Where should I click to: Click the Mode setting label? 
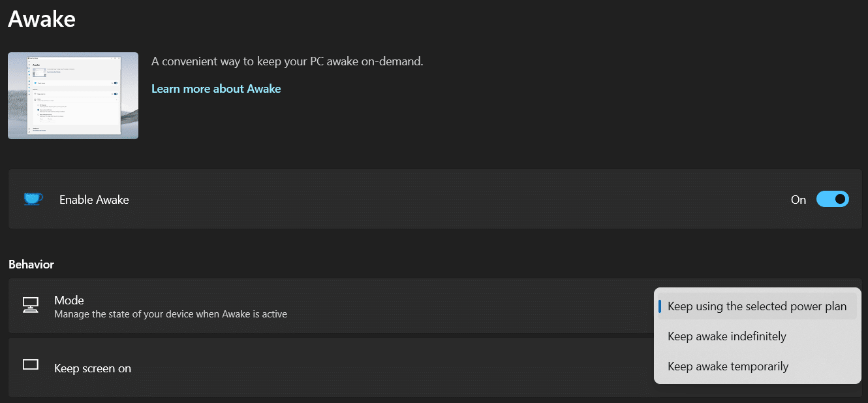69,300
